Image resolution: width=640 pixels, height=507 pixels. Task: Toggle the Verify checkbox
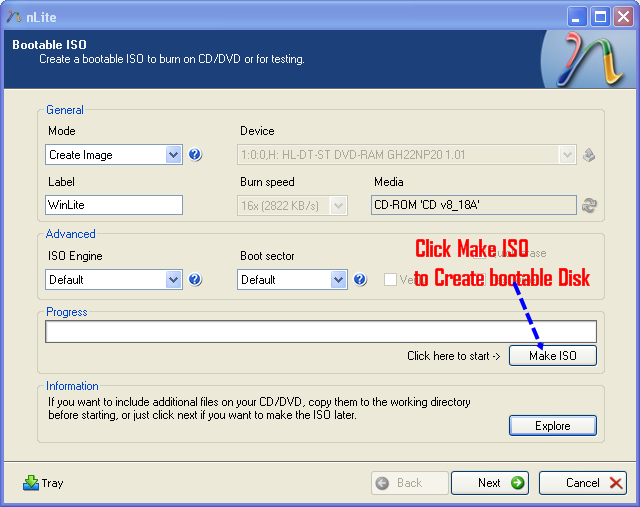point(390,280)
